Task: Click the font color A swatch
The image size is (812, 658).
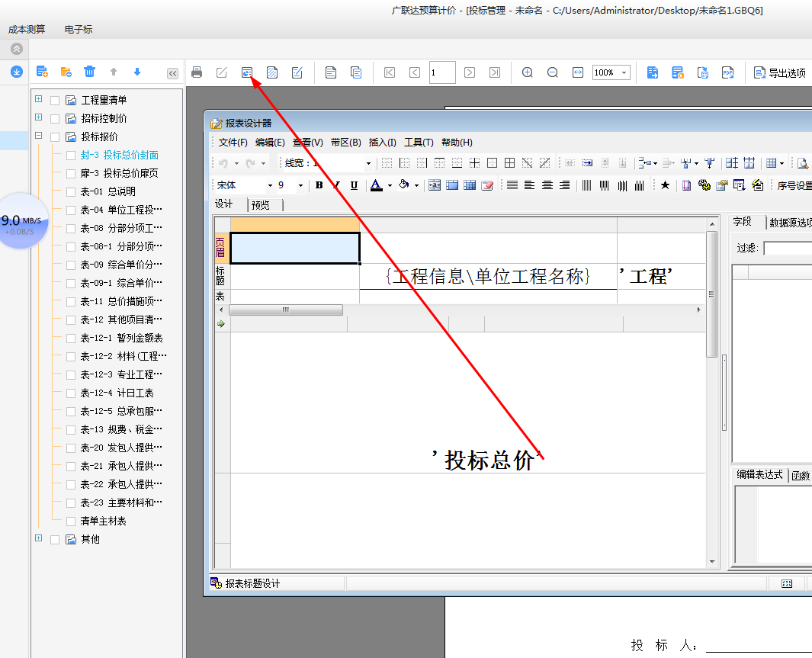Action: click(x=377, y=185)
